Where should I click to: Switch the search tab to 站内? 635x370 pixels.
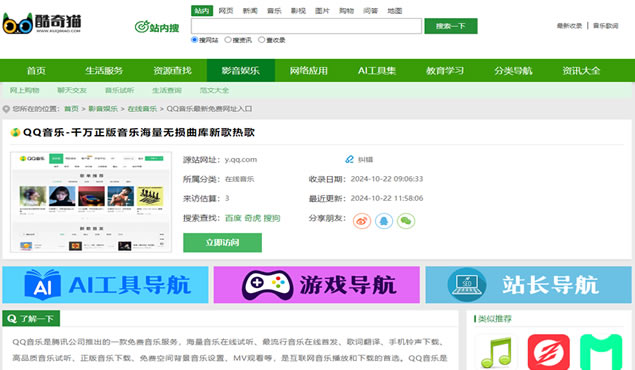coord(202,11)
